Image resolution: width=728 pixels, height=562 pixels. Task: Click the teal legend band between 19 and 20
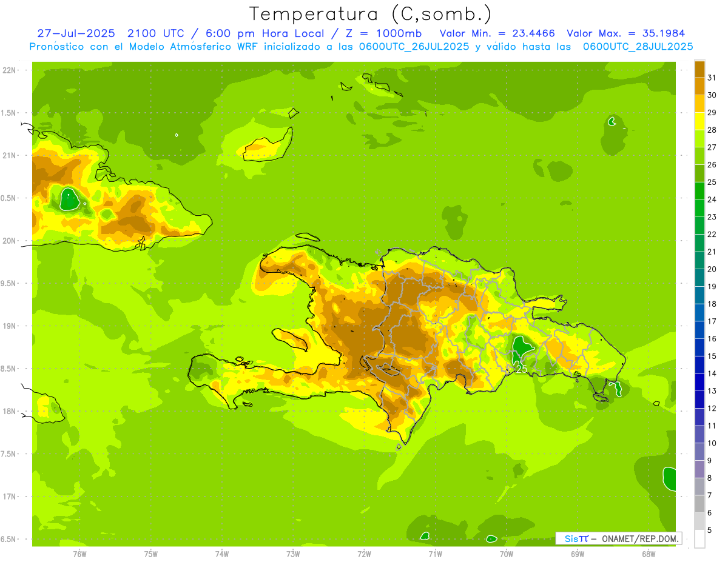(699, 278)
